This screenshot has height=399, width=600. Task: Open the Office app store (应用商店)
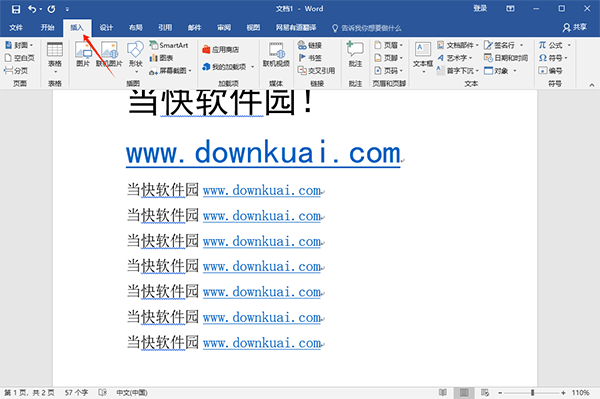coord(221,49)
